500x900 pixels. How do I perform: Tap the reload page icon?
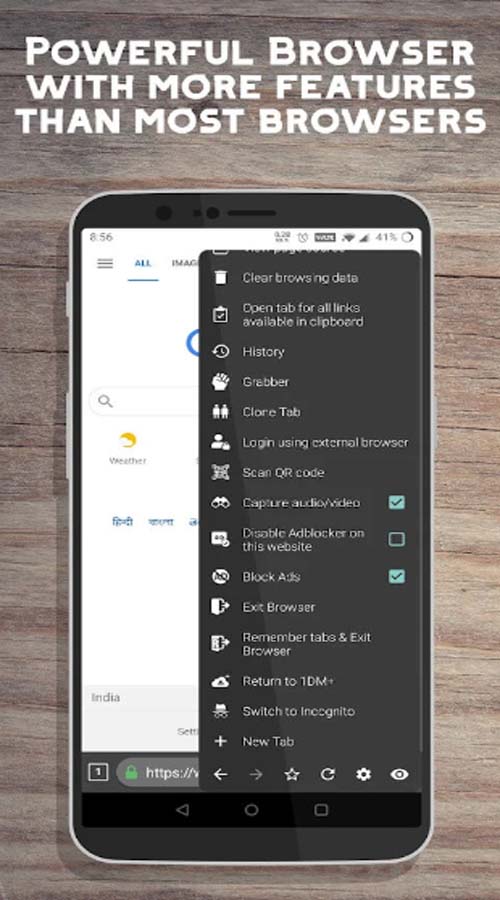328,774
